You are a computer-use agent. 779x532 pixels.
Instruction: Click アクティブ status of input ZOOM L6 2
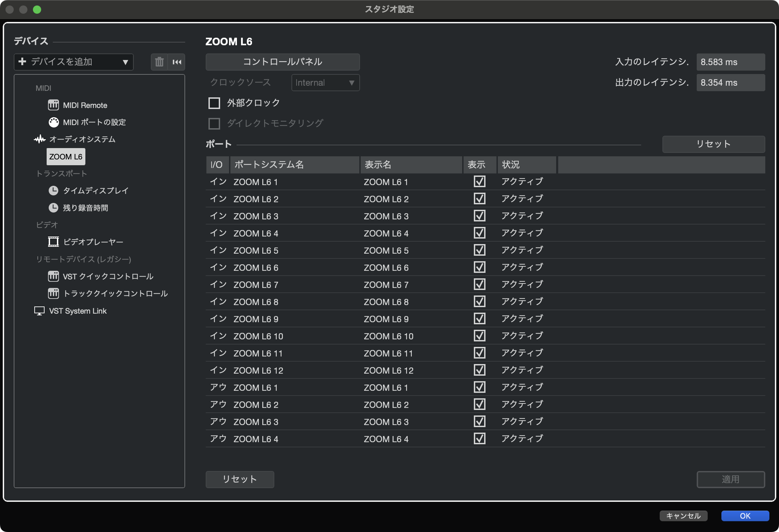(x=522, y=198)
